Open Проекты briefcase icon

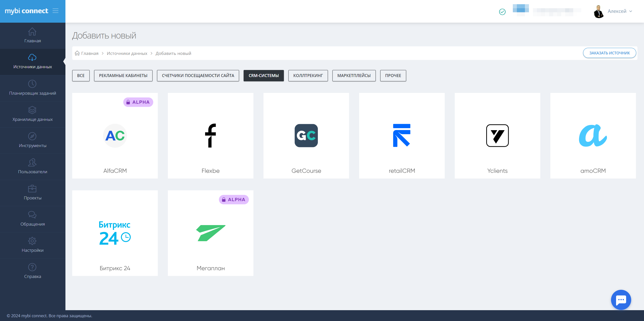(32, 189)
